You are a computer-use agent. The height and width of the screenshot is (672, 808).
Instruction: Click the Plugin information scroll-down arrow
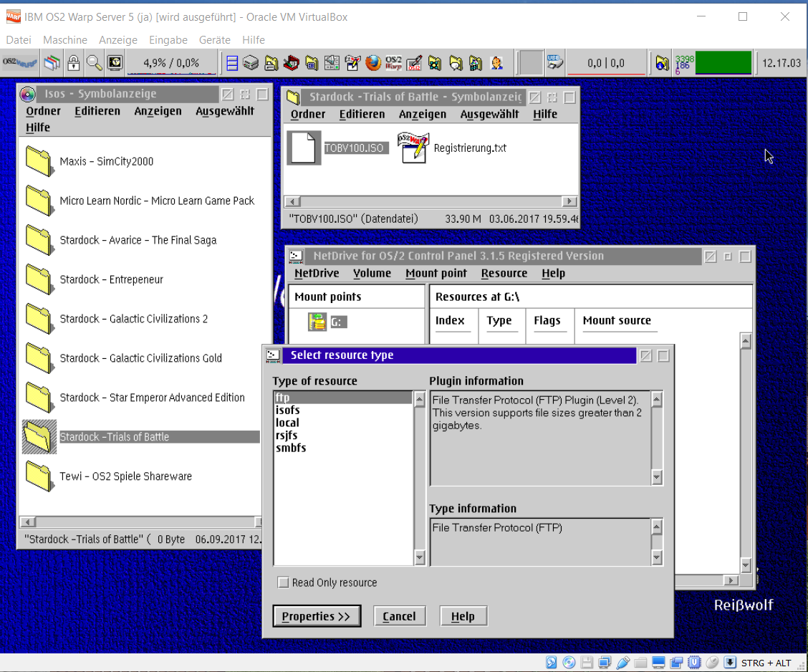pyautogui.click(x=656, y=476)
